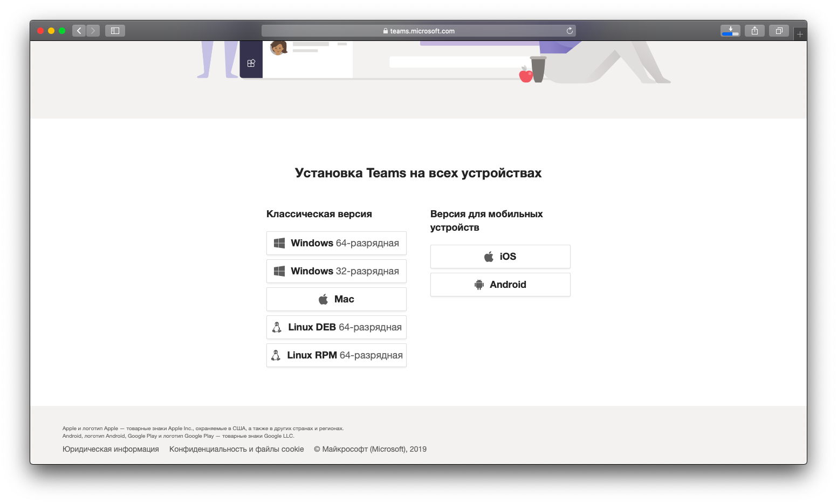
Task: Open a new tab with plus button
Action: 800,34
